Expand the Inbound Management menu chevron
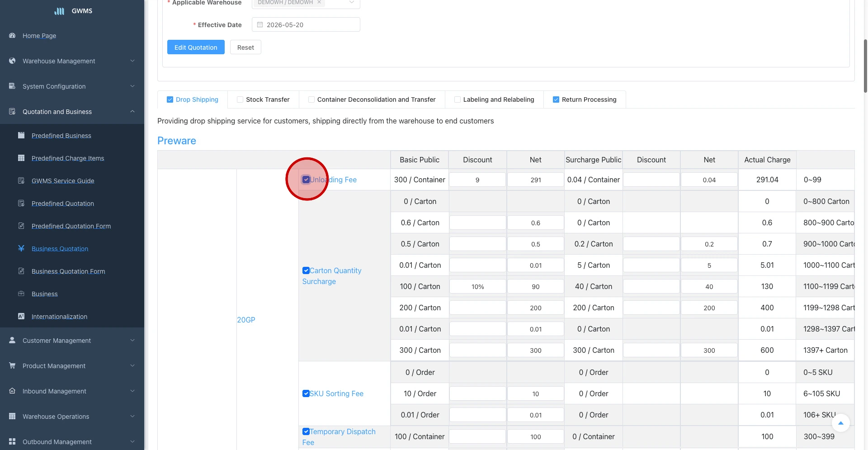This screenshot has height=450, width=868. tap(132, 391)
